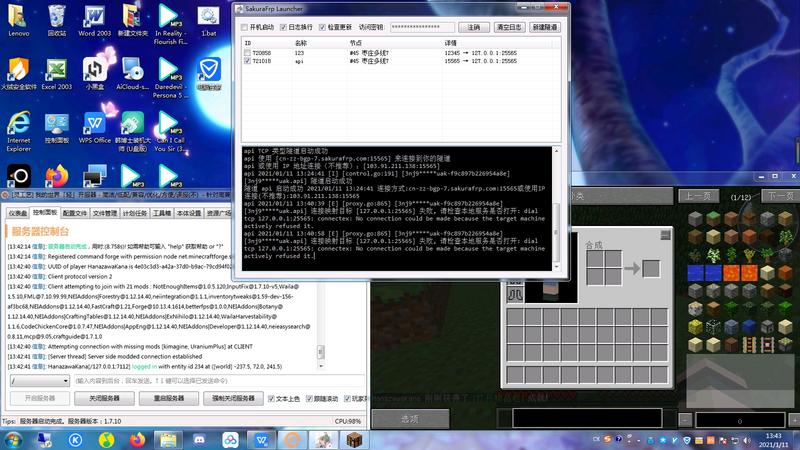This screenshot has width=800, height=450.
Task: Switch to the 控制面板 tab
Action: [x=45, y=213]
